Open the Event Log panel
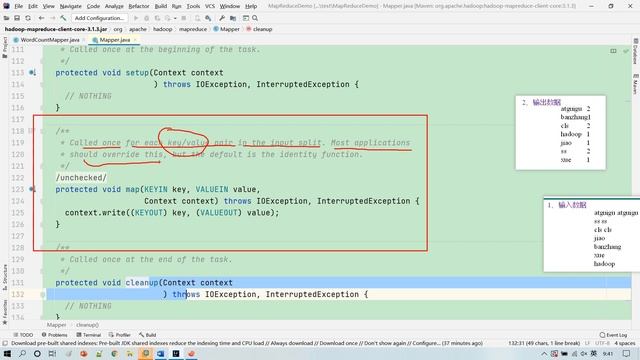The width and height of the screenshot is (640, 360). [x=613, y=335]
